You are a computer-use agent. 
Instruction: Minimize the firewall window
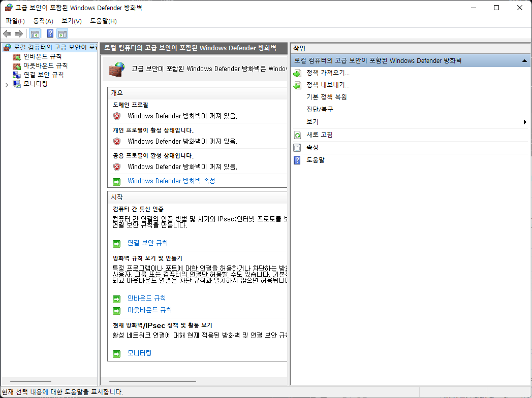tap(474, 8)
